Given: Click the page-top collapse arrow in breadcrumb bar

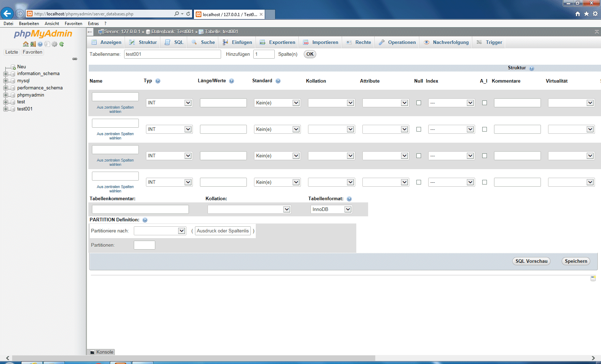Looking at the screenshot, I should click(x=597, y=32).
